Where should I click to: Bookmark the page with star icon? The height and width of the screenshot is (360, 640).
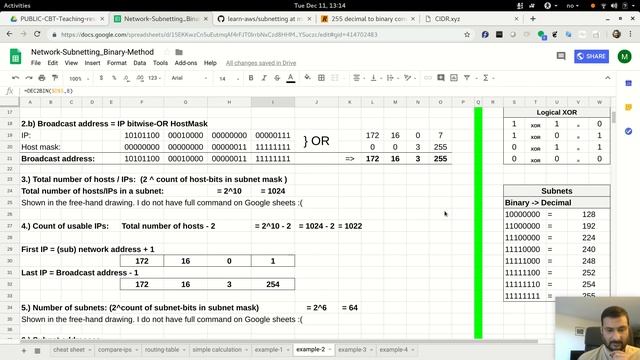[x=467, y=35]
